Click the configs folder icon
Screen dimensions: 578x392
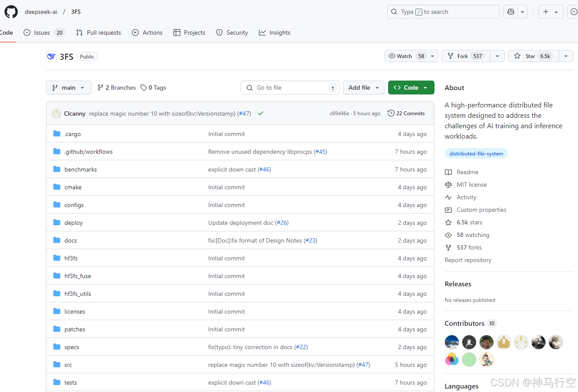pyautogui.click(x=57, y=205)
